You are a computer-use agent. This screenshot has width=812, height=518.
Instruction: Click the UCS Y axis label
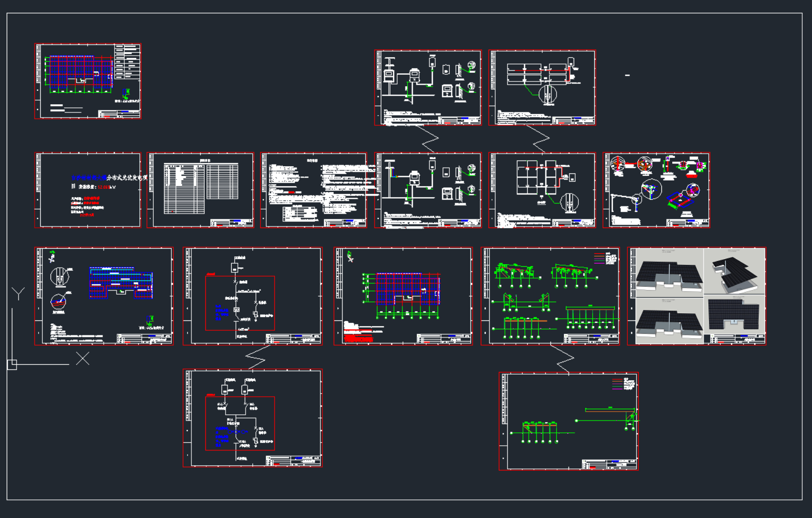(x=18, y=294)
